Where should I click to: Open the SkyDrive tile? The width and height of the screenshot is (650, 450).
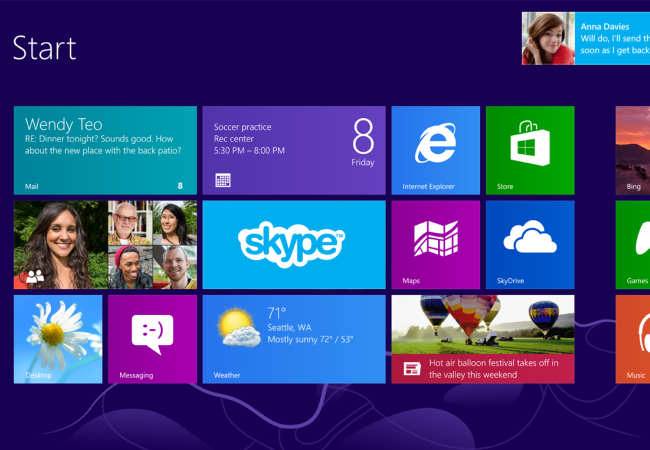pos(530,245)
